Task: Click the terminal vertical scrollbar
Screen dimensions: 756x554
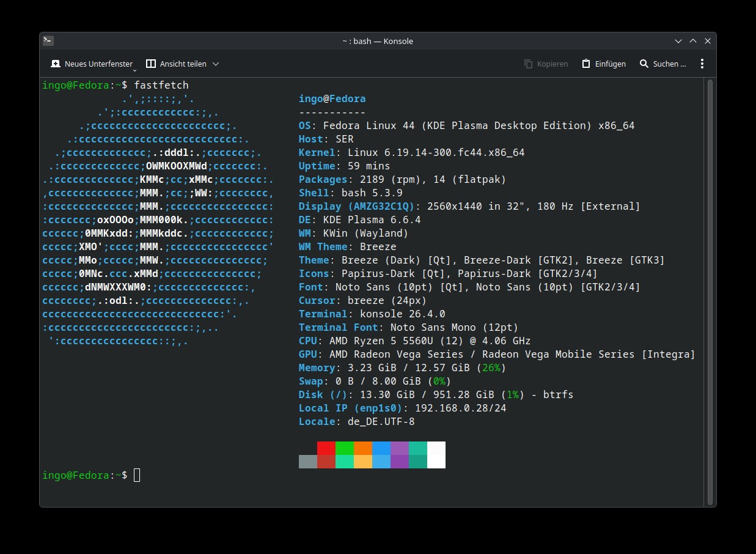Action: (710, 291)
